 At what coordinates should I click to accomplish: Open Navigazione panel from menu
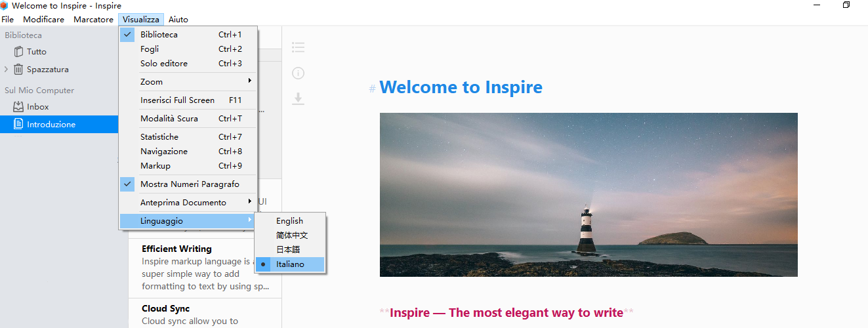tap(188, 152)
